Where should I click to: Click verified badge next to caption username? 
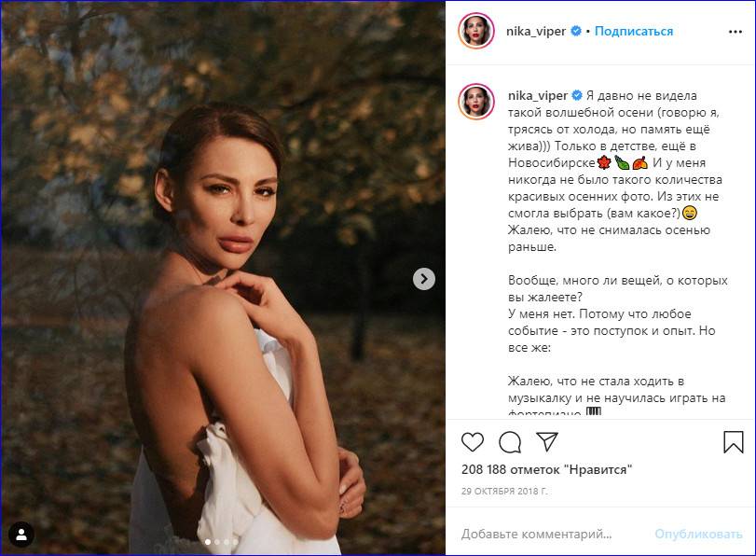tap(577, 96)
